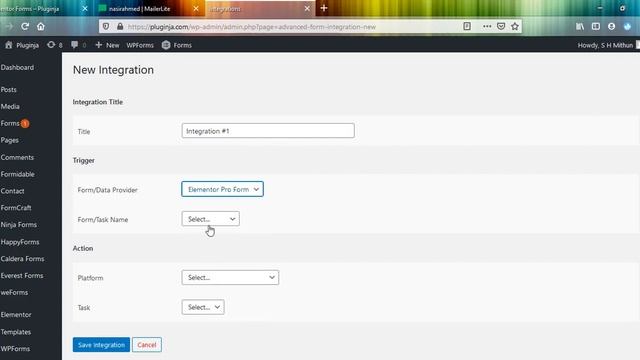Open the Firefox account icon
This screenshot has height=360, width=640.
[x=611, y=27]
